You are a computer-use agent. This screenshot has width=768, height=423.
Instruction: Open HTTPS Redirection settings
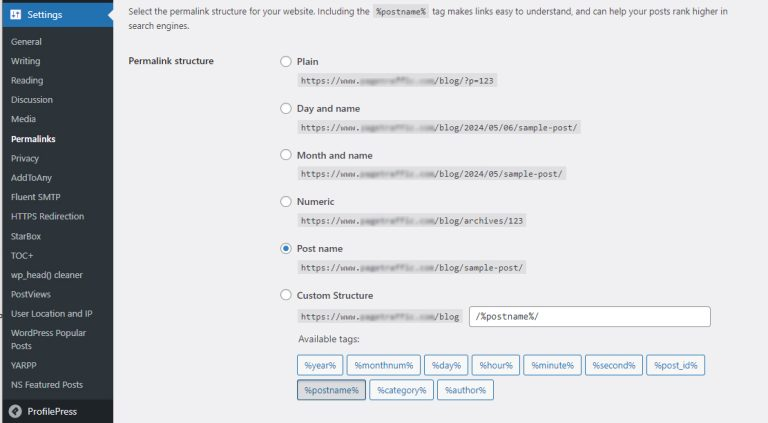point(47,216)
